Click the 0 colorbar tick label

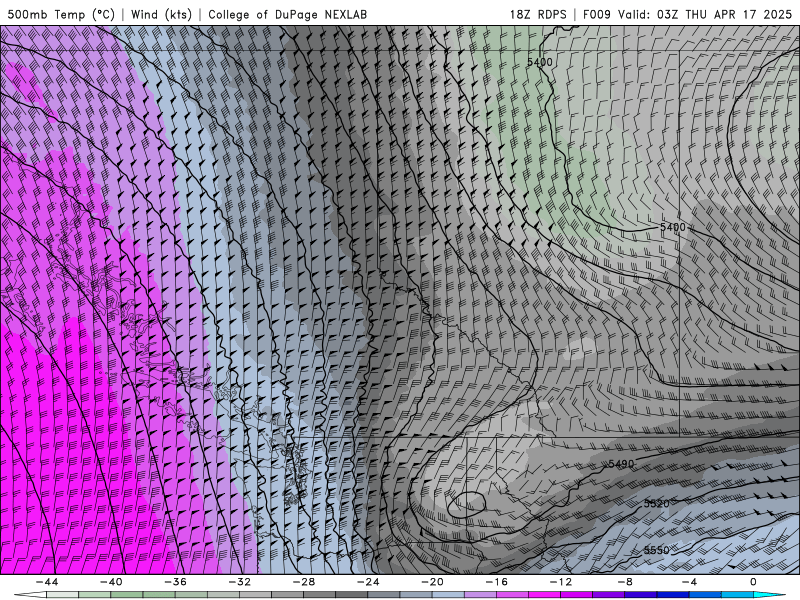pos(754,582)
